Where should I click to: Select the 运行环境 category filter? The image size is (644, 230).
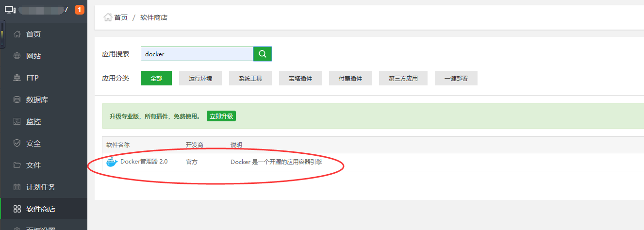[x=200, y=78]
